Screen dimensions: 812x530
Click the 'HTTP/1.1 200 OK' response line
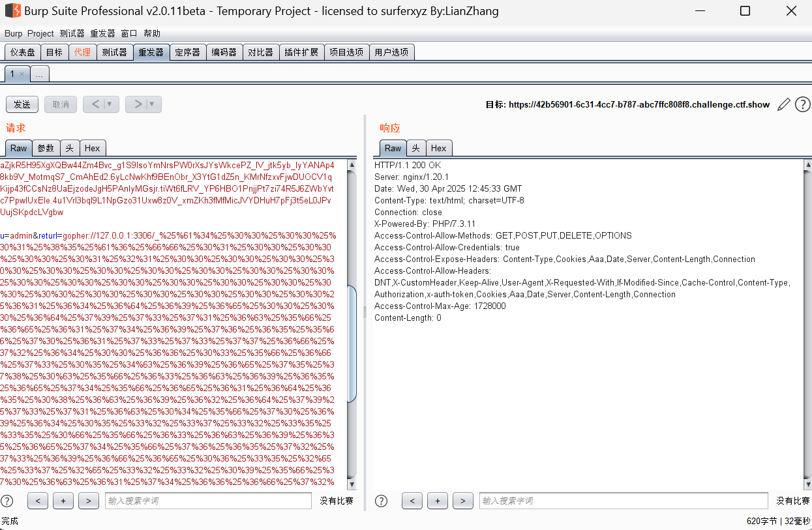pyautogui.click(x=408, y=166)
